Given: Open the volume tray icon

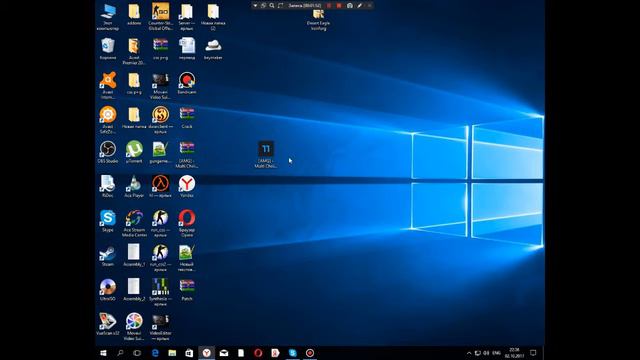Looking at the screenshot, I should tap(486, 353).
